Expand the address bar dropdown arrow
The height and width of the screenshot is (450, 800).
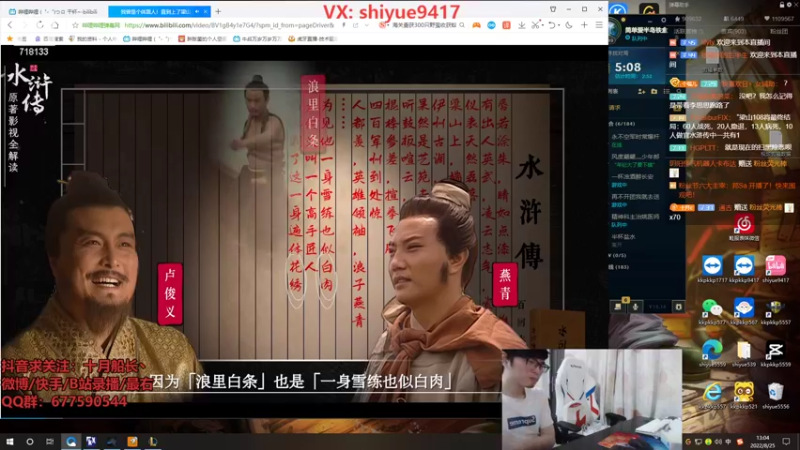point(367,25)
